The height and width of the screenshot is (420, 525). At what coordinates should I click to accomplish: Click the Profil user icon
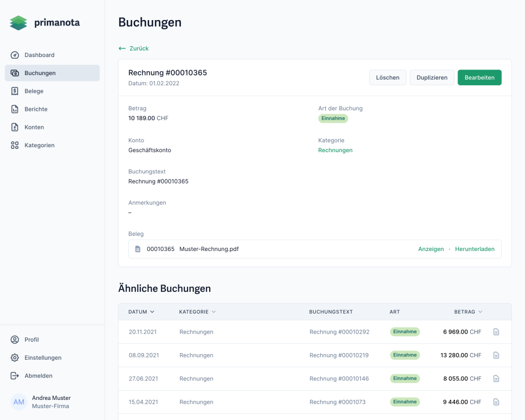(x=15, y=340)
